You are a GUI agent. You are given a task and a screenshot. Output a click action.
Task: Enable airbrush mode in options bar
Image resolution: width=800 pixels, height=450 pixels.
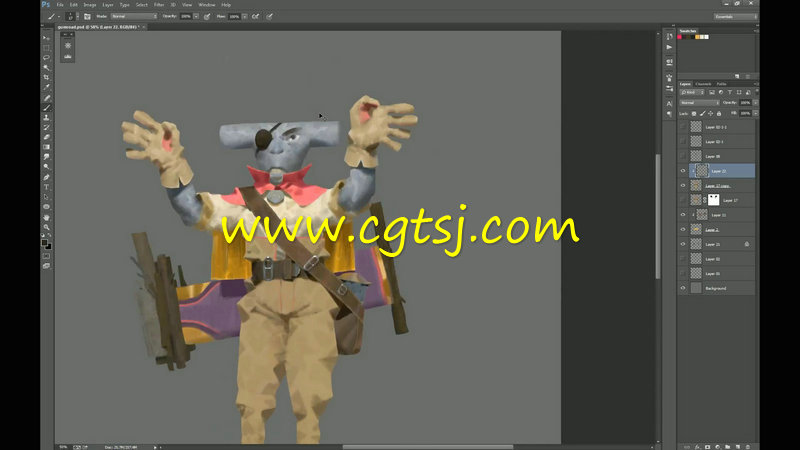(x=255, y=16)
